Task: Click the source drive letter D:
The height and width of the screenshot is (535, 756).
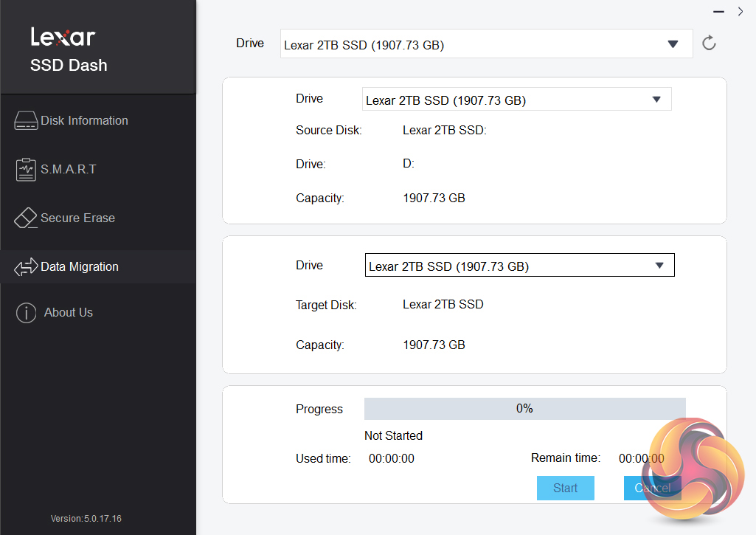Action: (409, 164)
